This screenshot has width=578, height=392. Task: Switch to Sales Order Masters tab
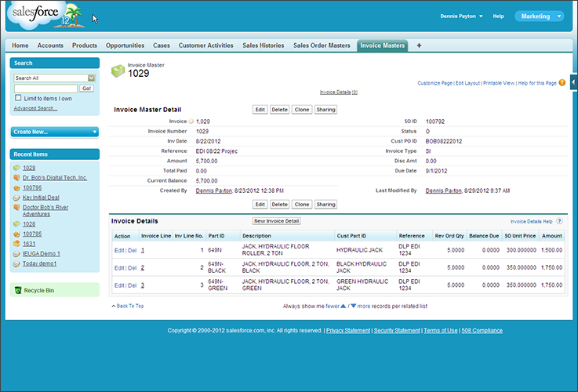[322, 45]
